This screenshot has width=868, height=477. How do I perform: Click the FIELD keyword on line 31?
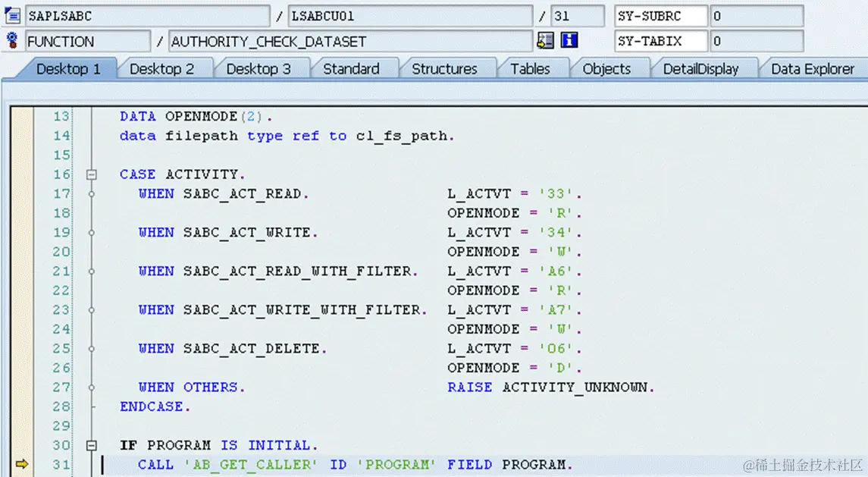[469, 464]
